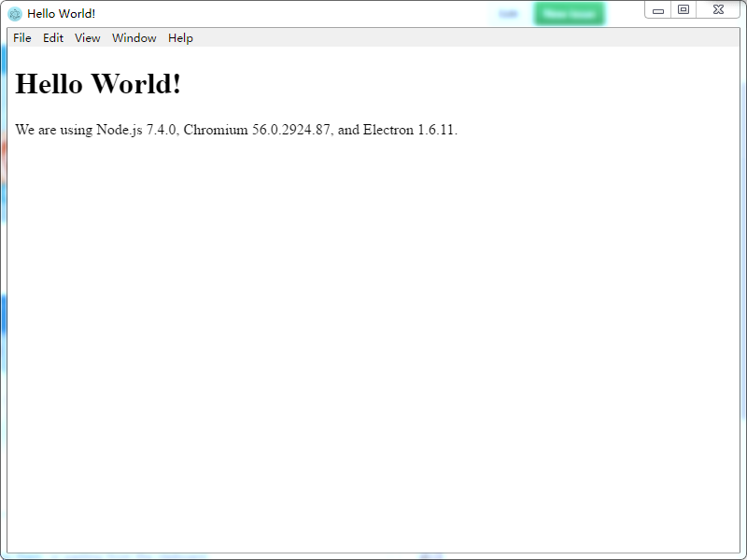The image size is (747, 560).
Task: Open the Help menu
Action: tap(180, 38)
